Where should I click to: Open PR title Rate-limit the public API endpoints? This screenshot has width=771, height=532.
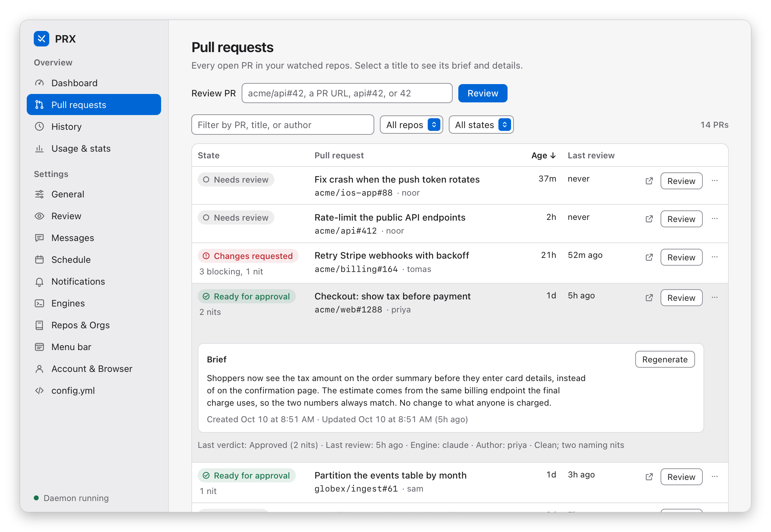click(x=390, y=217)
